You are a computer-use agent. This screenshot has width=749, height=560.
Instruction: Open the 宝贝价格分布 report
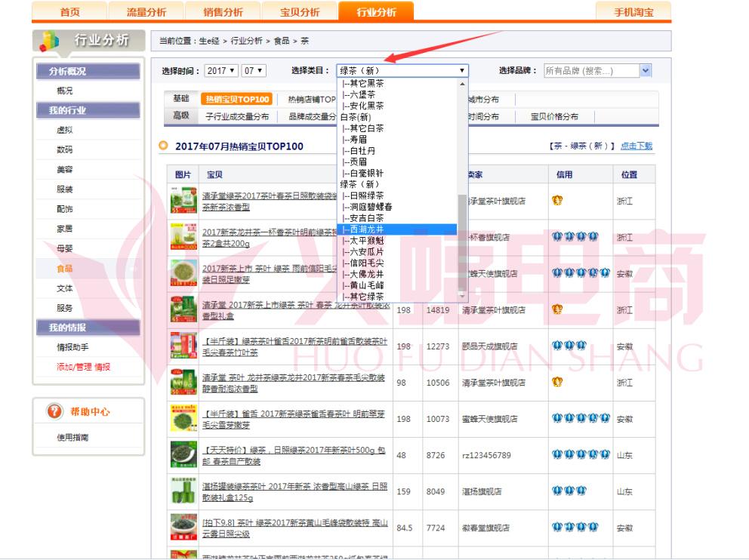[x=554, y=116]
